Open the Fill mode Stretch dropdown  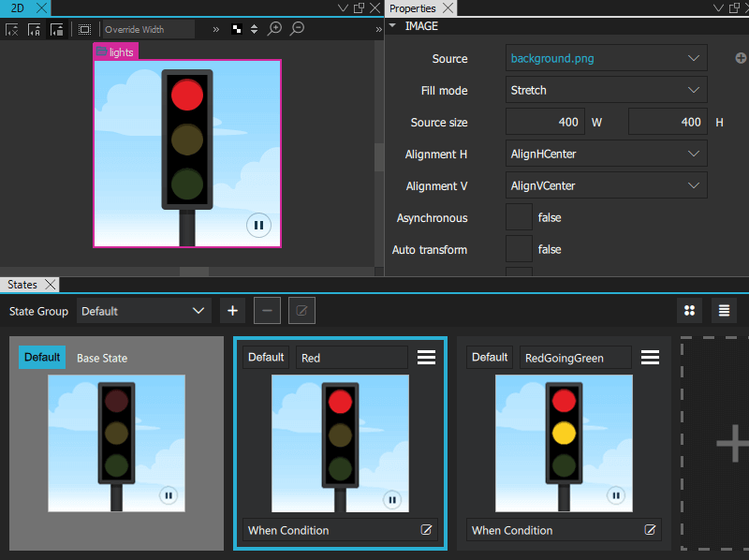point(606,90)
